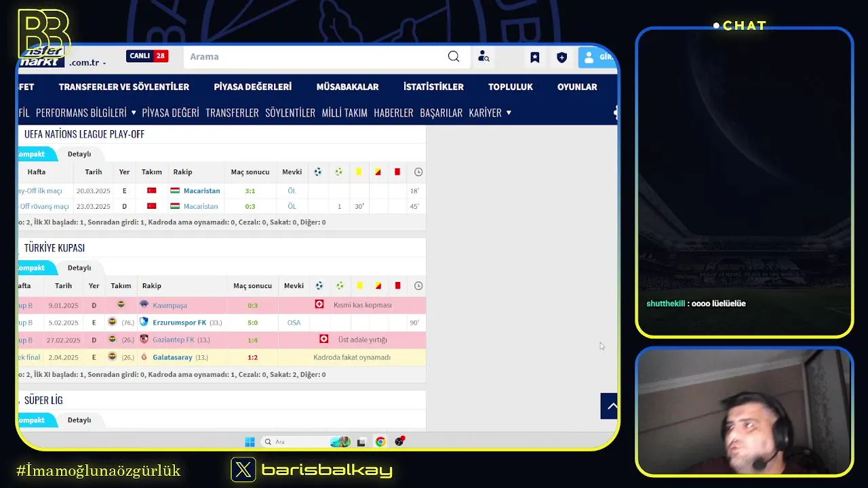
Task: Click minutes clock icon in Nations League header
Action: (418, 172)
